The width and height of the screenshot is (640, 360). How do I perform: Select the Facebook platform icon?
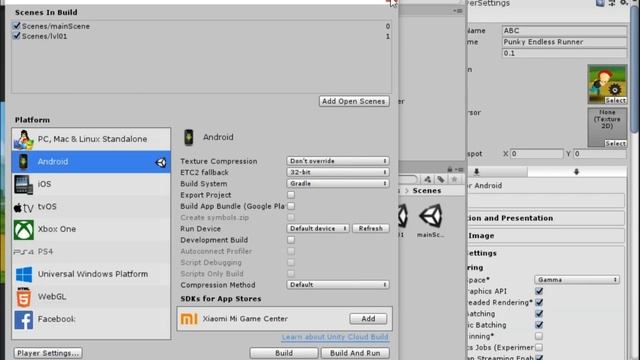(24, 320)
